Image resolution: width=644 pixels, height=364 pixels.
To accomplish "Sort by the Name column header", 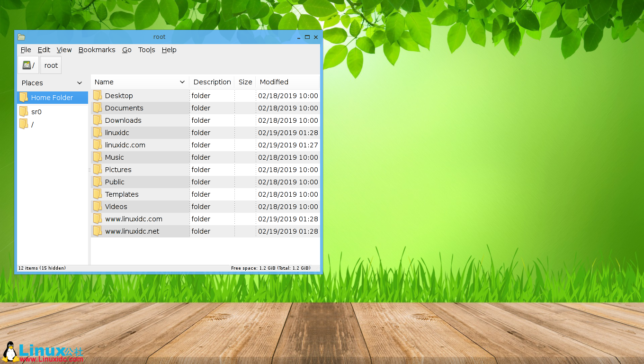I will point(140,82).
